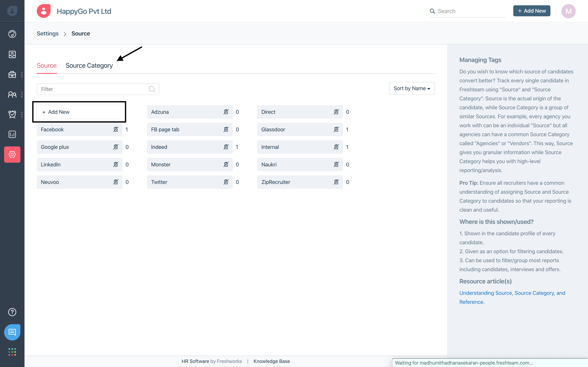Open the Reports bar chart icon
The width and height of the screenshot is (588, 367).
click(12, 134)
